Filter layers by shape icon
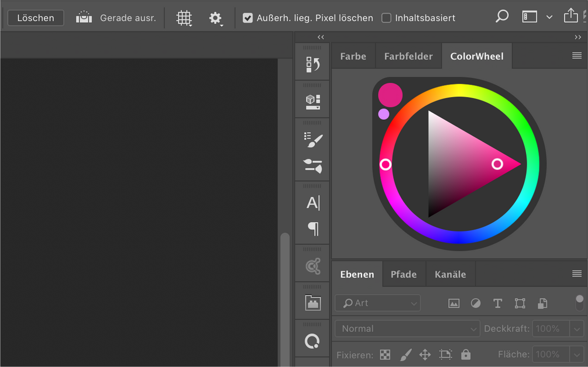The height and width of the screenshot is (367, 588). click(520, 303)
